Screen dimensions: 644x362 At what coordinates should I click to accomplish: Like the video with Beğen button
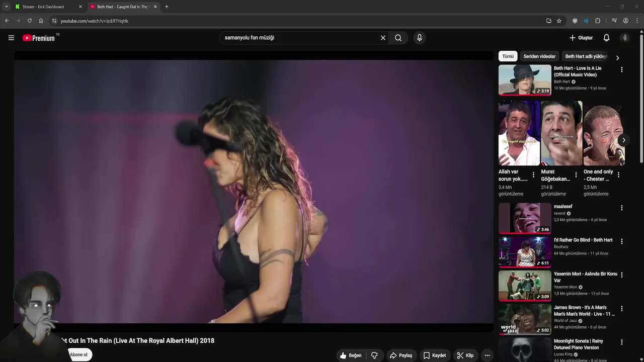(351, 355)
